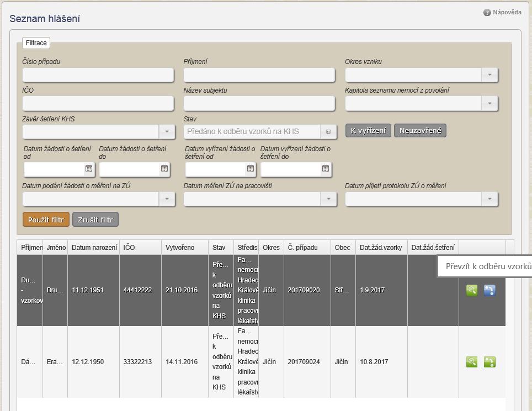Sort by Okres column header
Viewport: 532px width, 411px height.
pyautogui.click(x=271, y=248)
